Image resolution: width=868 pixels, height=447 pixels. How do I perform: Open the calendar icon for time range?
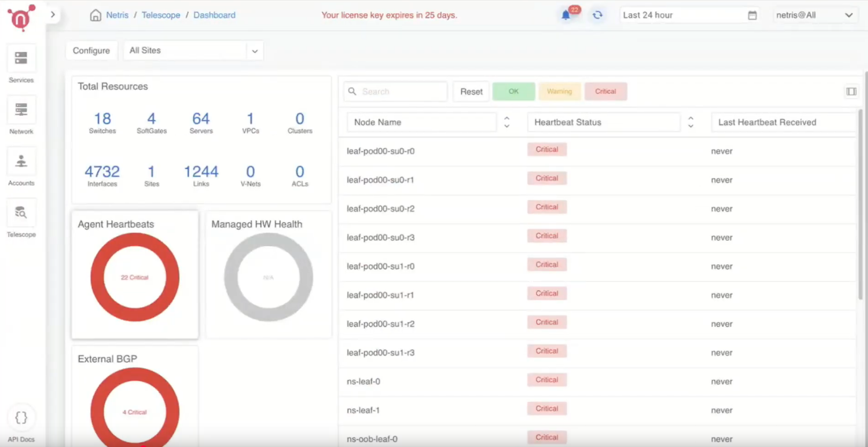point(752,15)
